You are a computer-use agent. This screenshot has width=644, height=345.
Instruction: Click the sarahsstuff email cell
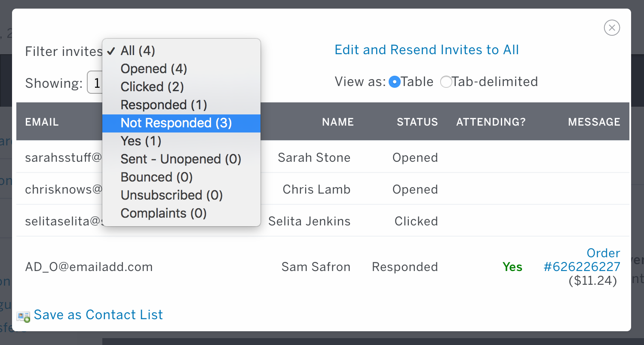64,158
